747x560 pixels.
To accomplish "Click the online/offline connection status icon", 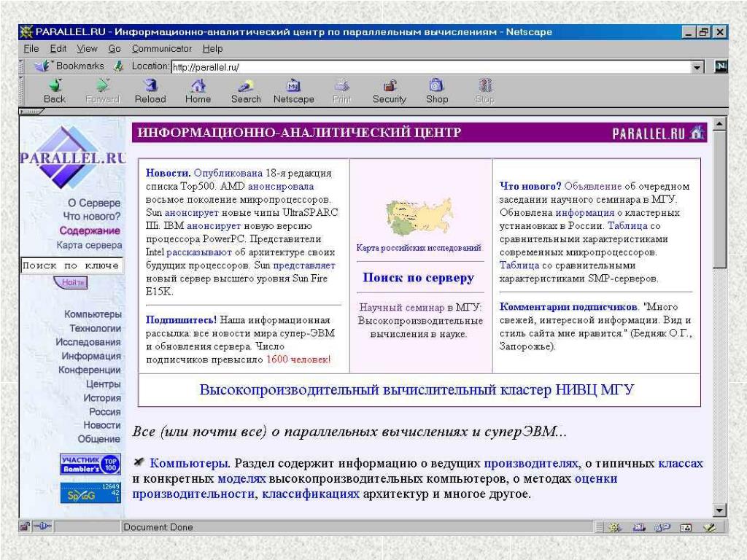I will point(42,526).
